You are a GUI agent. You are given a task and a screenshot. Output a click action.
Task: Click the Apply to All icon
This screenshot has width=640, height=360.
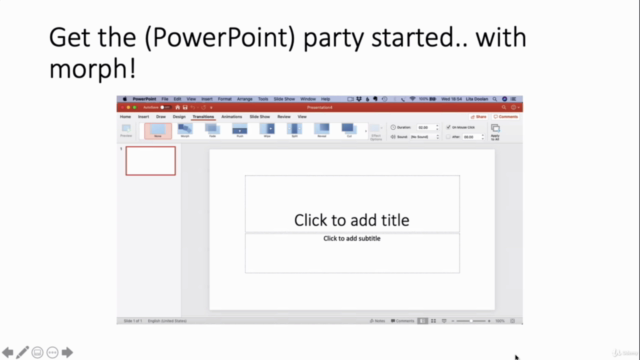495,132
